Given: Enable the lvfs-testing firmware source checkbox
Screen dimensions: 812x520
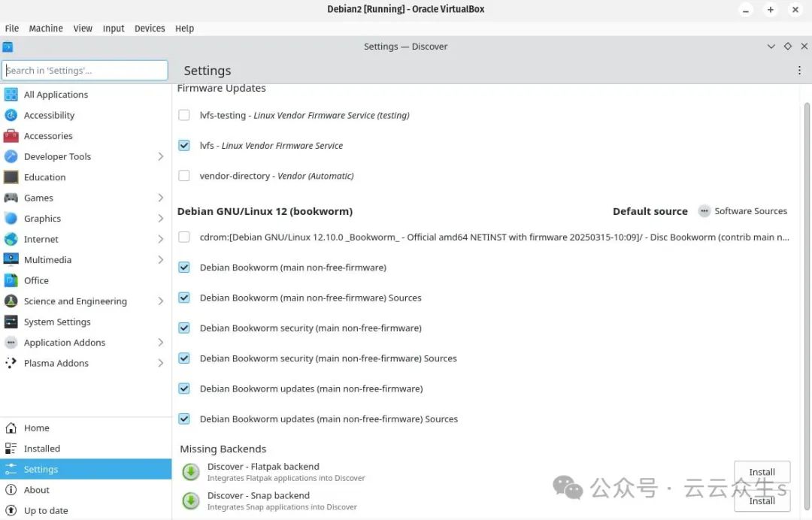Looking at the screenshot, I should click(184, 115).
